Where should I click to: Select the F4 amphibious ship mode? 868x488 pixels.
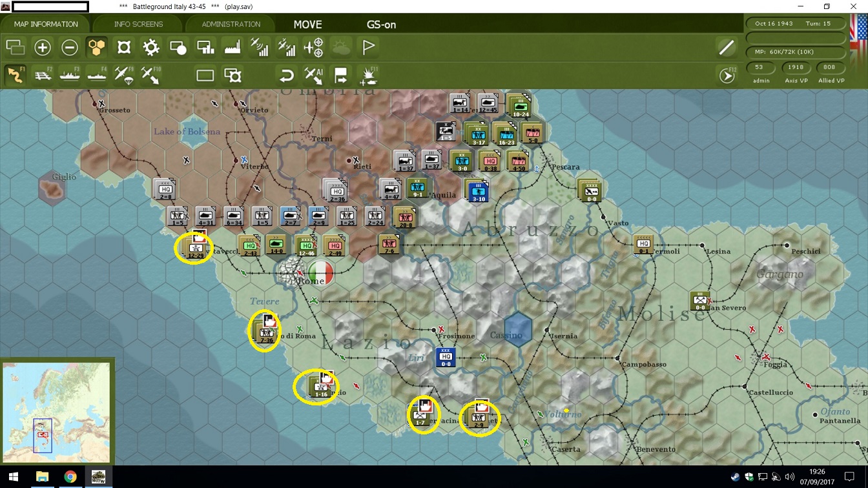[97, 75]
